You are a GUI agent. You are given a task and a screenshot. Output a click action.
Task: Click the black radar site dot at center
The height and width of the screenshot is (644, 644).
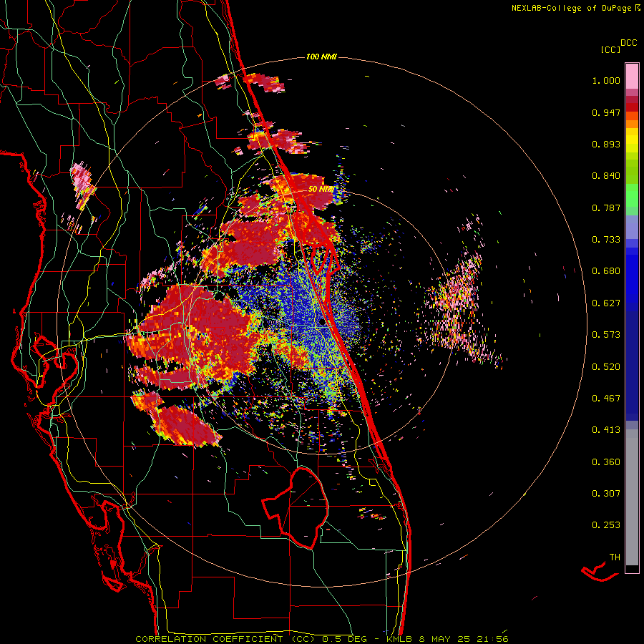point(321,323)
